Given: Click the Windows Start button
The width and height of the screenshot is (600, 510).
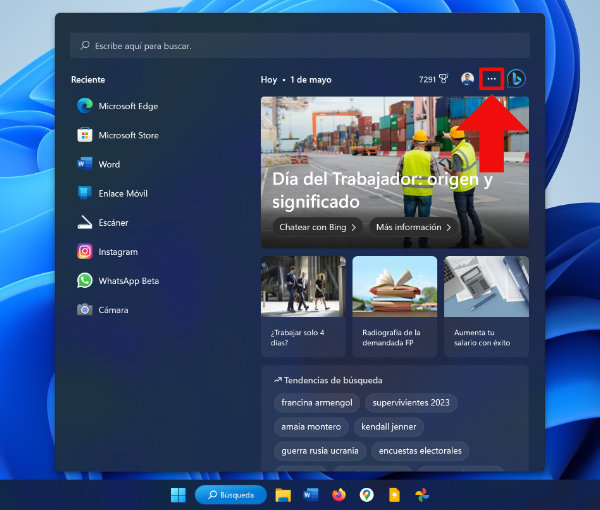Looking at the screenshot, I should pyautogui.click(x=178, y=495).
